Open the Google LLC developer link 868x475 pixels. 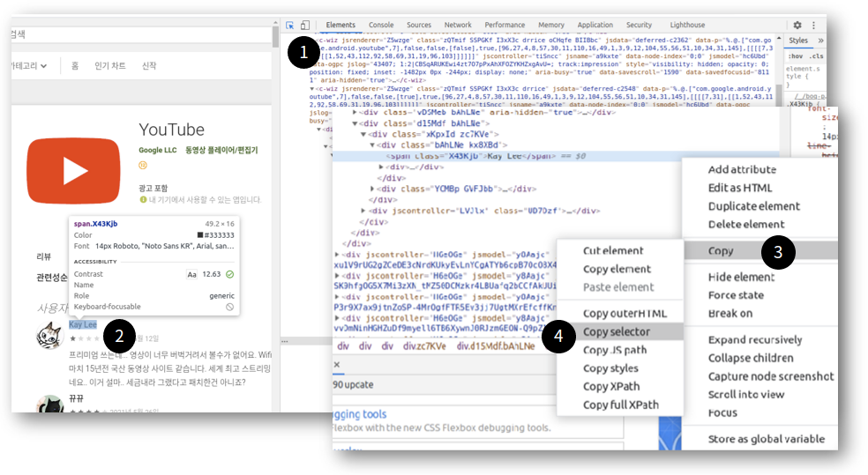(x=157, y=151)
